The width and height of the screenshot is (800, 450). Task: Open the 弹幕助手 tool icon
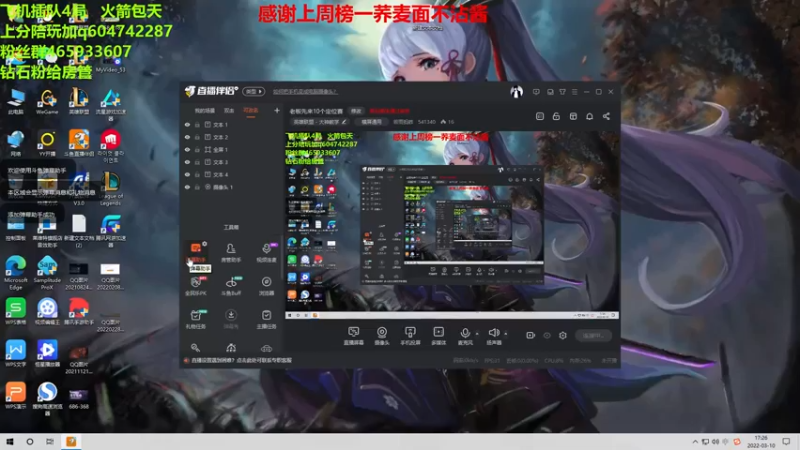click(196, 248)
